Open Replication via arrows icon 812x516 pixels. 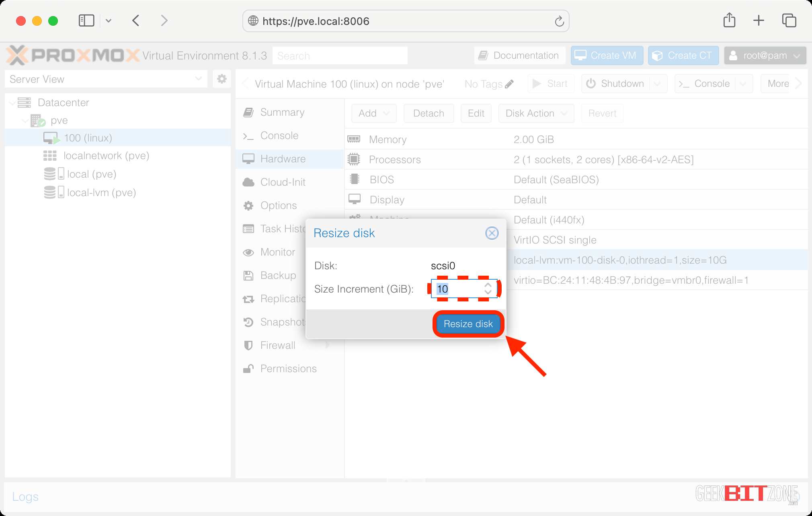248,299
